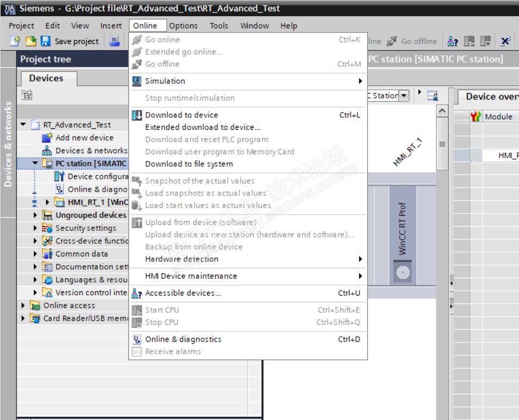Expand the Online access node
Screen dimensions: 519x420
tap(23, 305)
